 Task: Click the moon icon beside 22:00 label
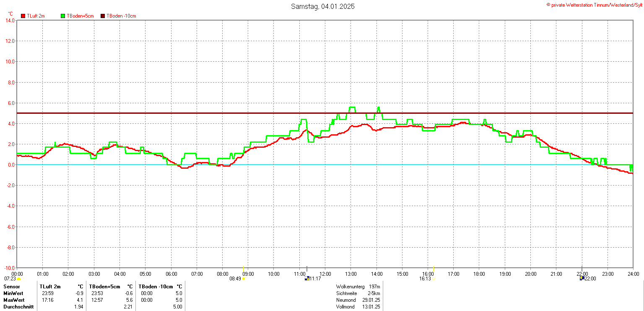click(582, 278)
